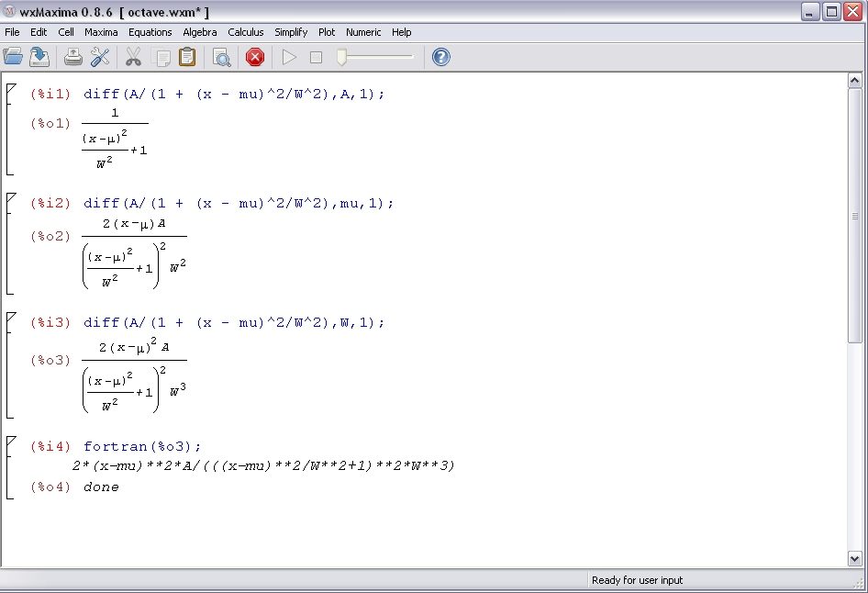Click the (%i1) input label
This screenshot has height=593, width=868.
coord(50,95)
